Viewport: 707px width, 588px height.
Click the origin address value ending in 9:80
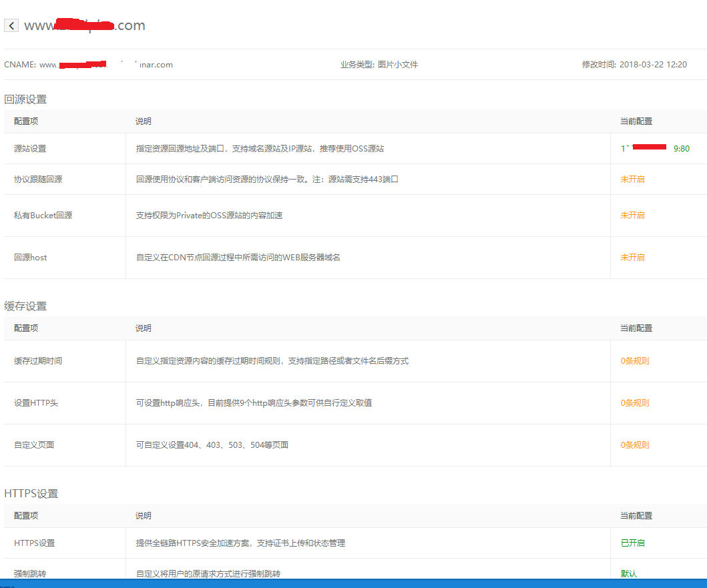(x=654, y=148)
